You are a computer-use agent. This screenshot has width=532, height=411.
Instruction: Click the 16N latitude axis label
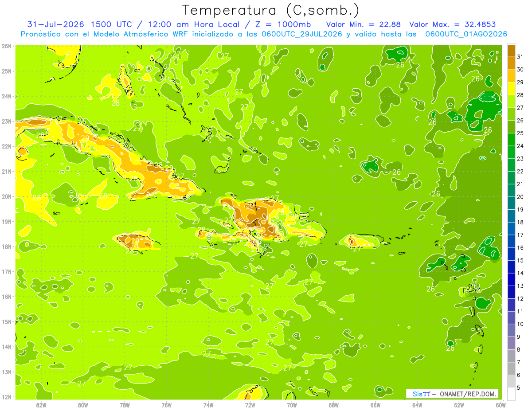point(7,297)
